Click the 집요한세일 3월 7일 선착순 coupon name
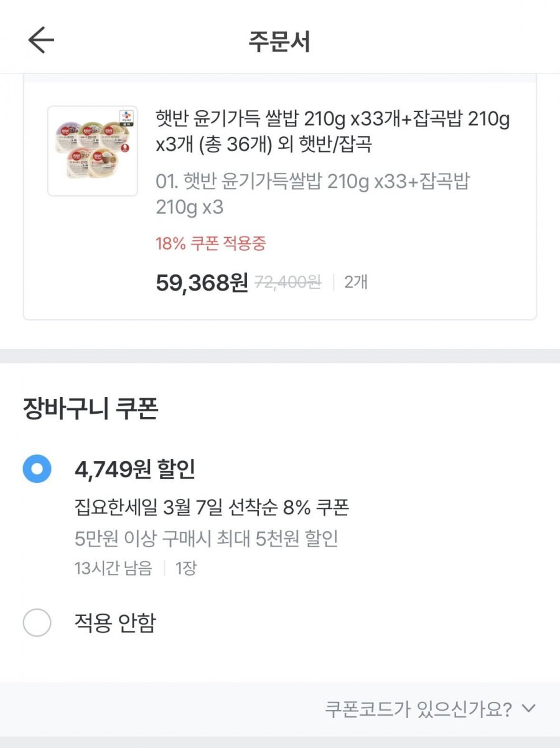 coord(212,508)
